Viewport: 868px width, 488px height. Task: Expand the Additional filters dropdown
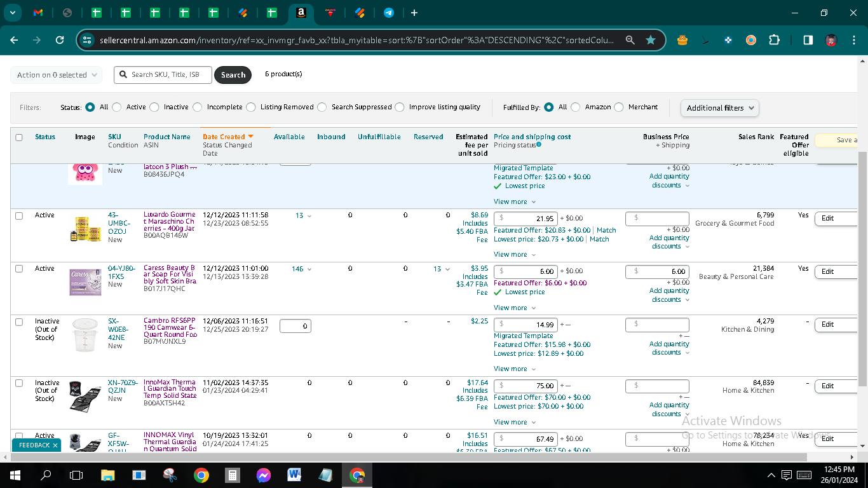point(719,108)
